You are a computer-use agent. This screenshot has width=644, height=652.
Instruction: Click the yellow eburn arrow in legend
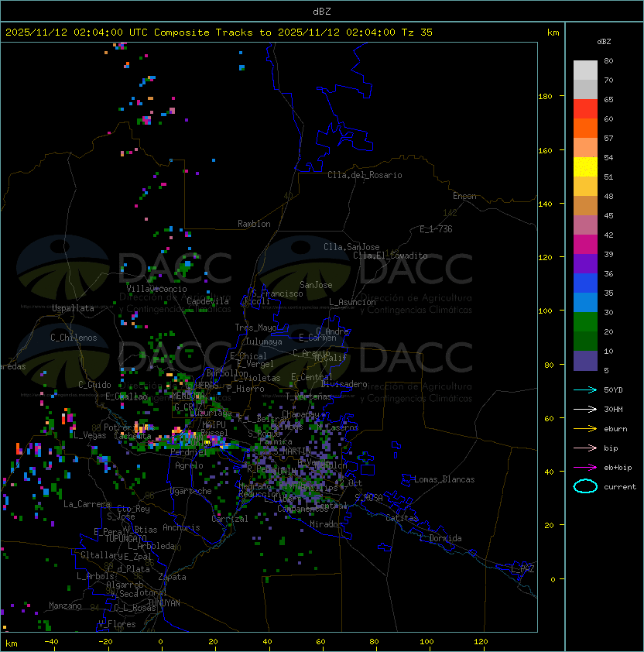click(585, 429)
